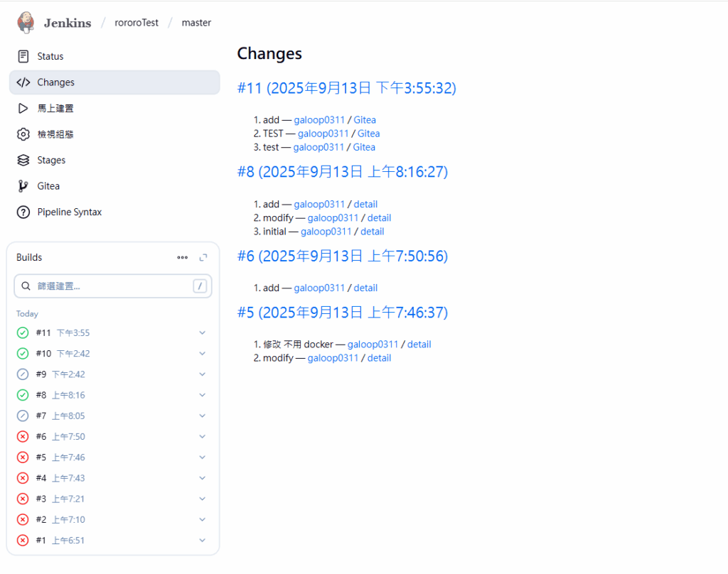
Task: Open Stages view from the sidebar
Action: coord(51,160)
